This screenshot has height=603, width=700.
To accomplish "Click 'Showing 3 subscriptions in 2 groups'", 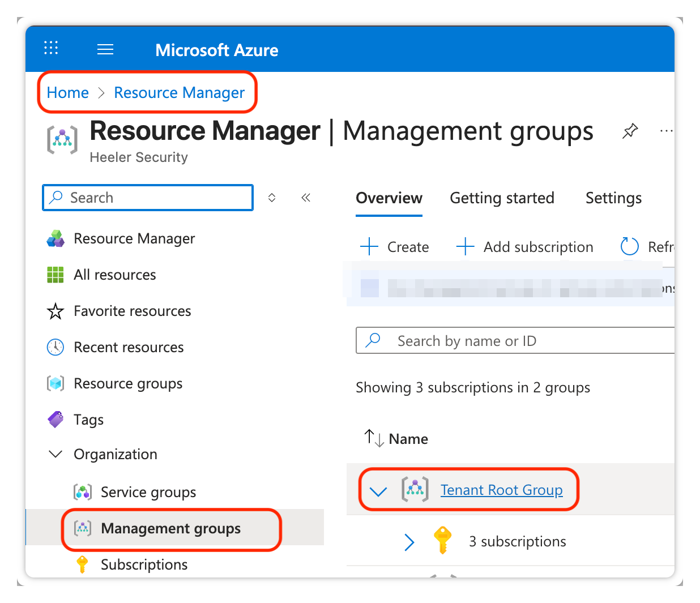I will click(473, 388).
